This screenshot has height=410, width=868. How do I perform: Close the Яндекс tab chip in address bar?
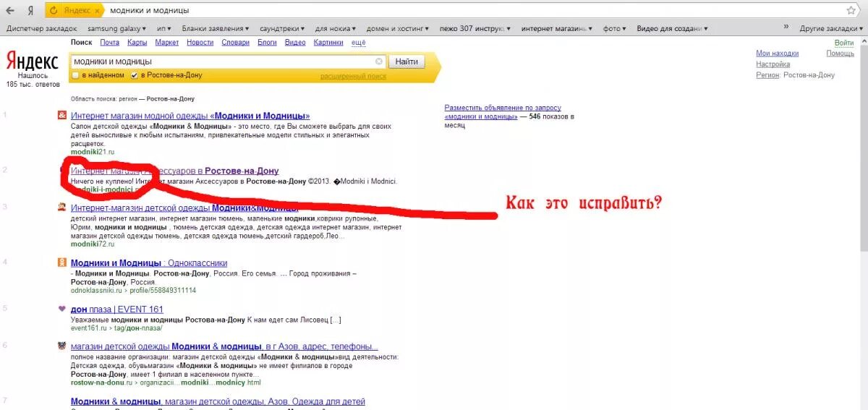pos(97,11)
